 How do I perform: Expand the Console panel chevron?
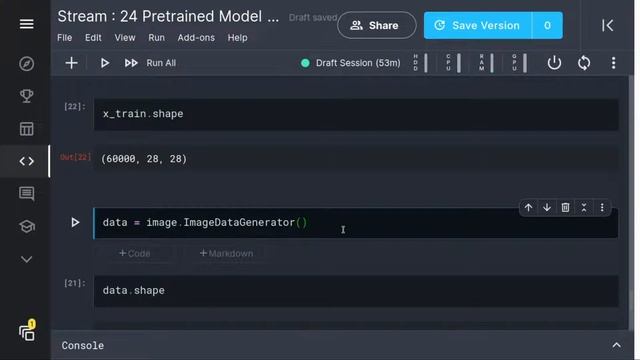pyautogui.click(x=616, y=345)
